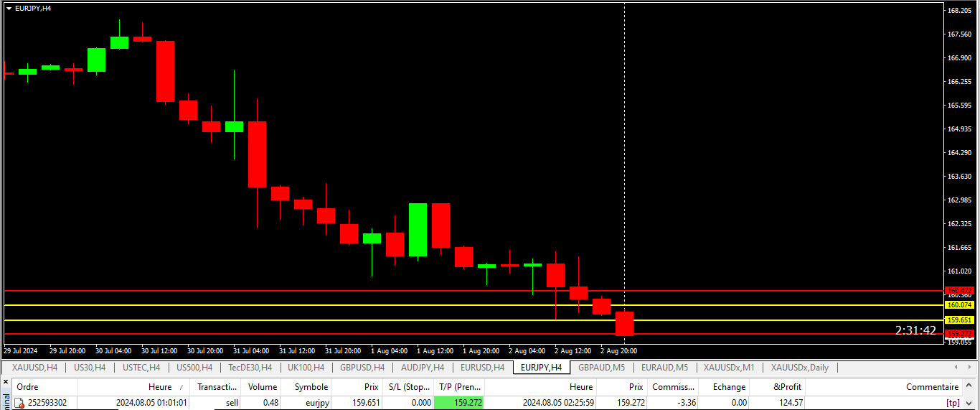Select the USTEC,H4 chart tab
Screen dimensions: 980x410
click(141, 368)
